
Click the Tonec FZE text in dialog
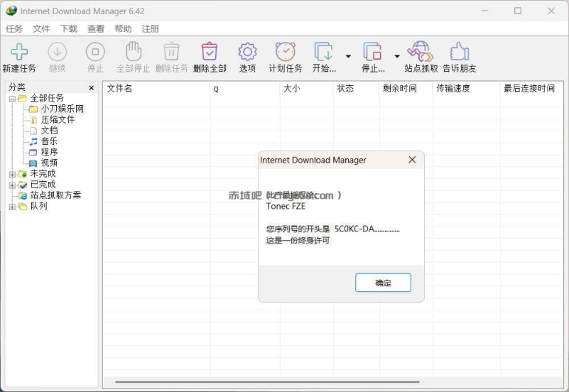pos(286,207)
